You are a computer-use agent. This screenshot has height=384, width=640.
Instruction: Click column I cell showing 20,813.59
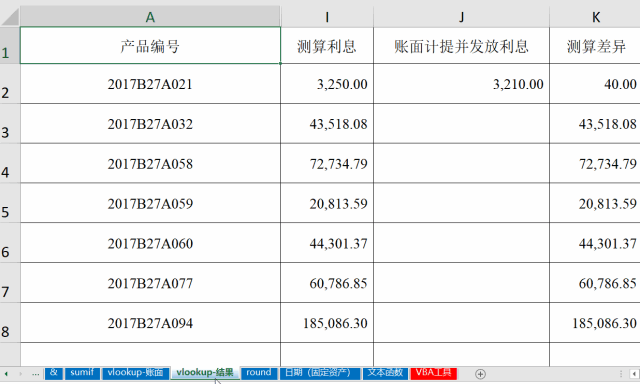click(327, 203)
